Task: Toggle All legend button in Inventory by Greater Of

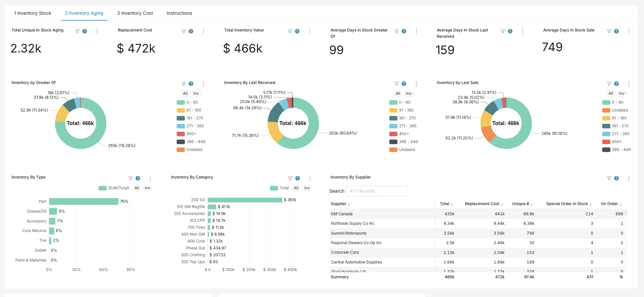Action: 185,94
